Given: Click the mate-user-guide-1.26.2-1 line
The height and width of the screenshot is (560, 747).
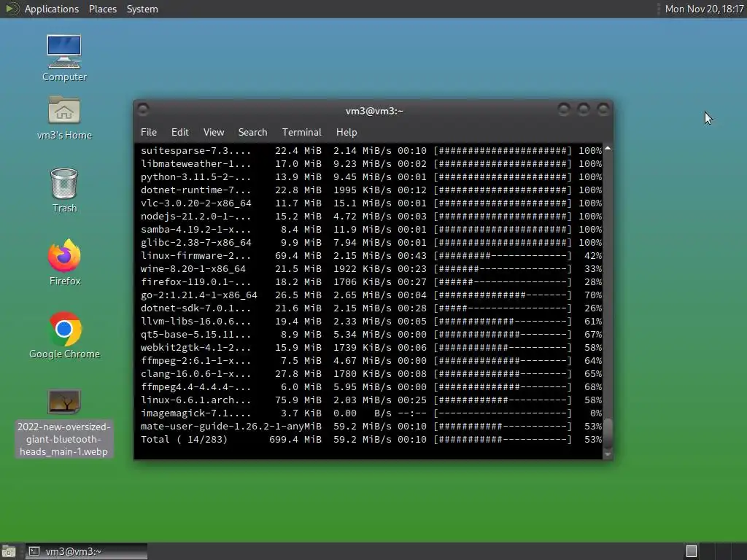Looking at the screenshot, I should (x=371, y=426).
